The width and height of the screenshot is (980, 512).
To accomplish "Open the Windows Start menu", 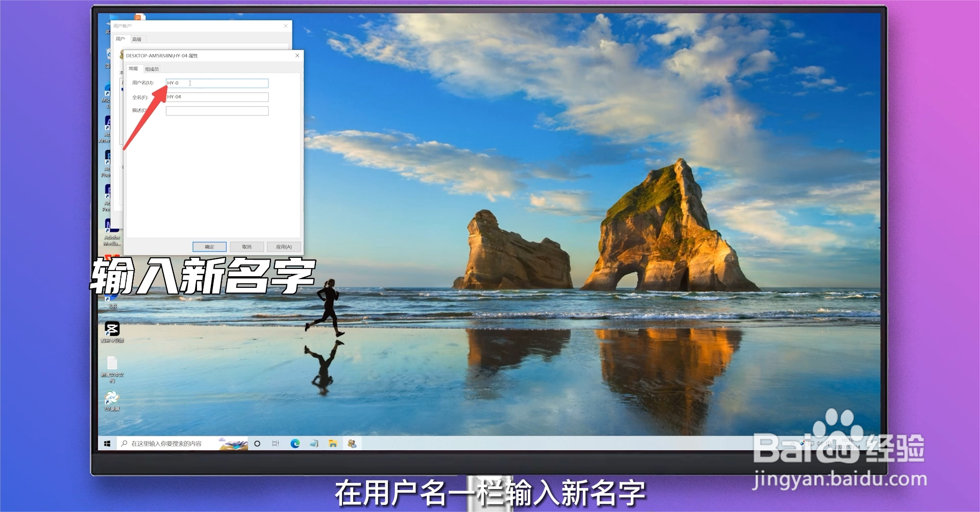I will tap(107, 444).
